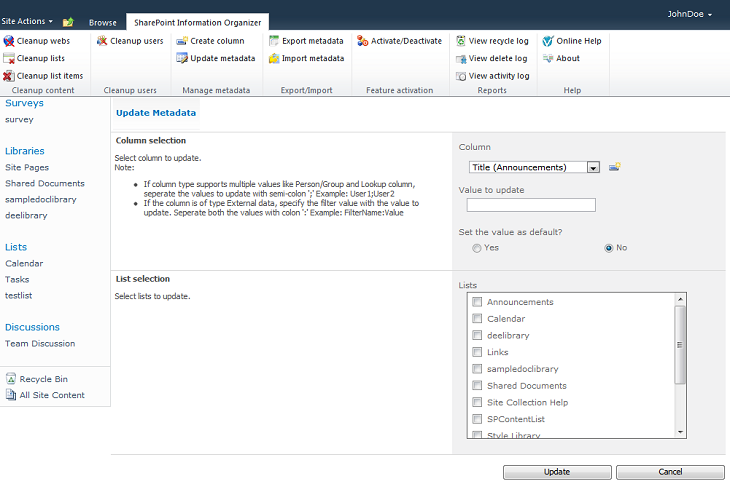730x484 pixels.
Task: Click the Lists scroll up arrow
Action: click(680, 299)
